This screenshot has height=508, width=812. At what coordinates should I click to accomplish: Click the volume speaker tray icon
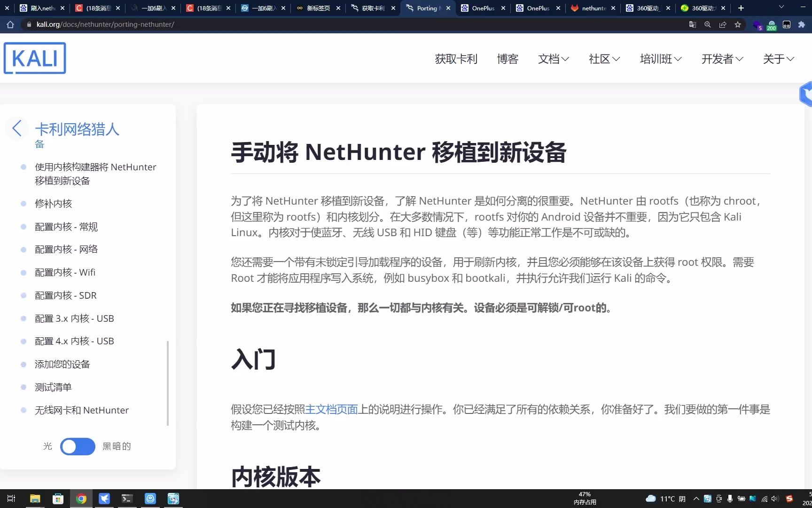pos(775,499)
